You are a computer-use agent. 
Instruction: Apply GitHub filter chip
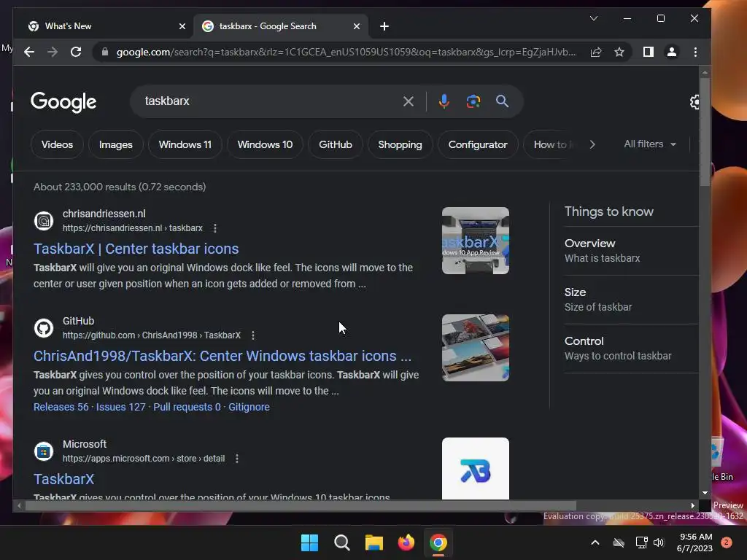(x=336, y=144)
